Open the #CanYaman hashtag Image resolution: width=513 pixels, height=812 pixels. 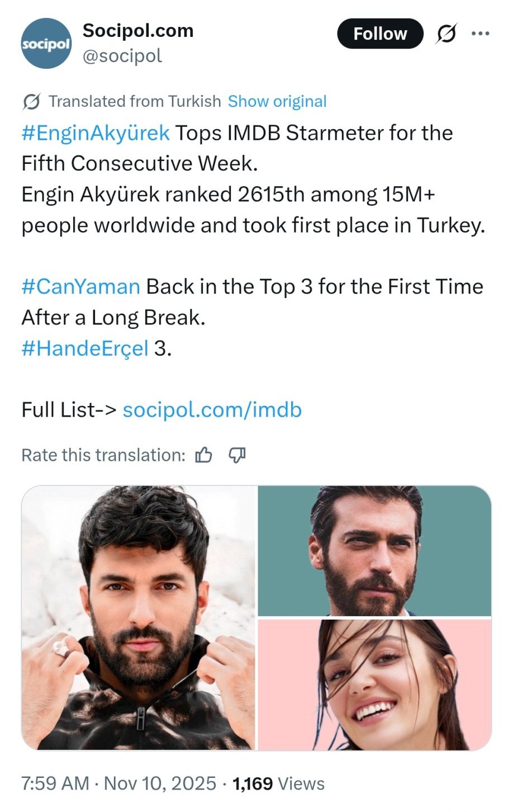pos(81,287)
